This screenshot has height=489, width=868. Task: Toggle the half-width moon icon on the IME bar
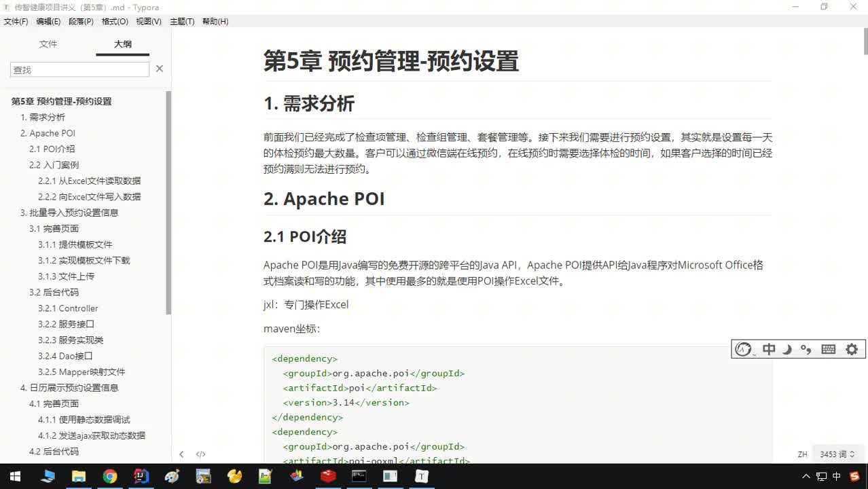(787, 349)
